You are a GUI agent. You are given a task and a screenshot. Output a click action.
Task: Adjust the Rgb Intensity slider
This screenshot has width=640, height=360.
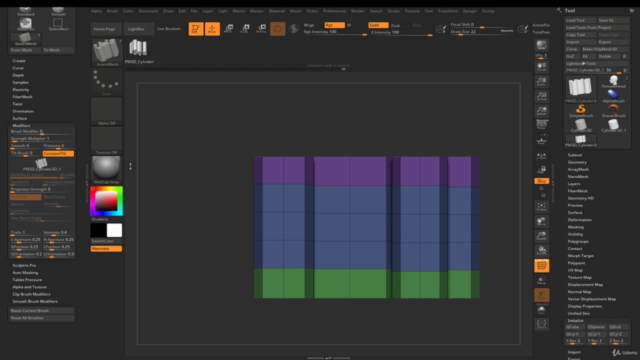[x=335, y=32]
